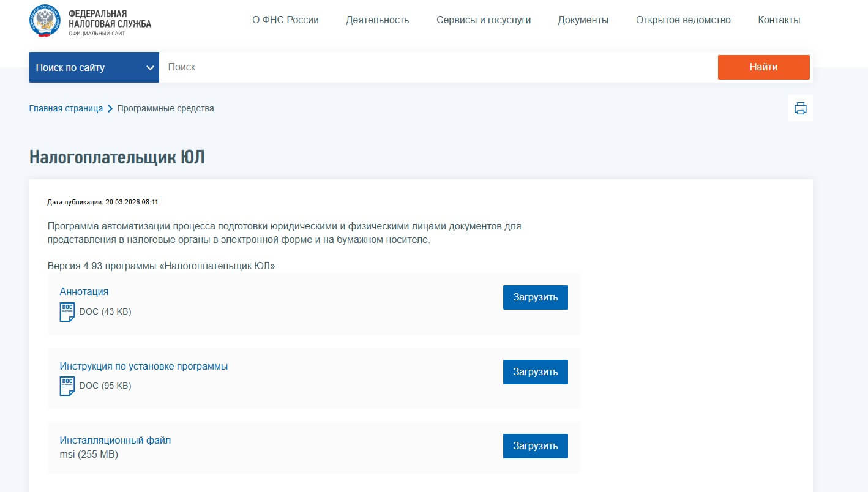
Task: Download the Аннотация file with Загрузить
Action: 535,297
